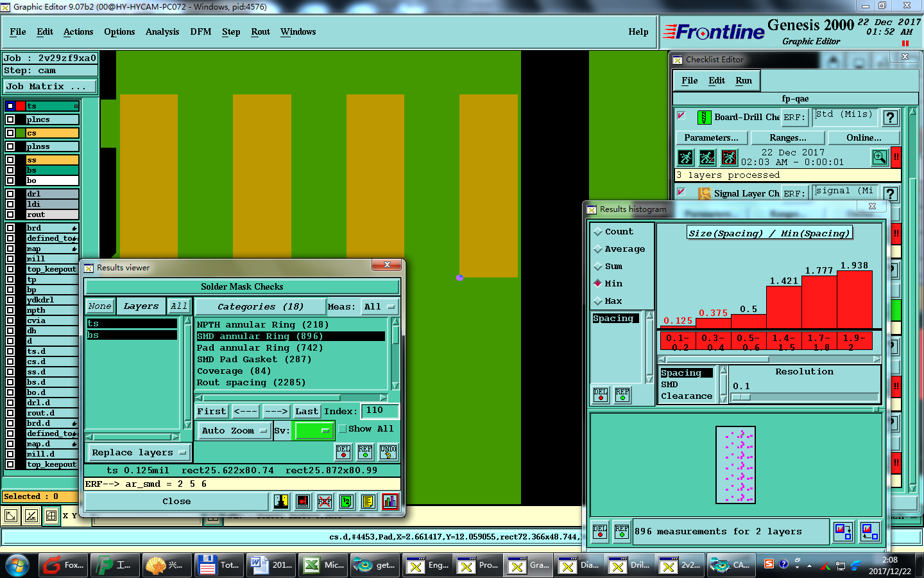Open the green Sv severity dropdown
Viewport: 924px width, 578px height.
pyautogui.click(x=313, y=431)
